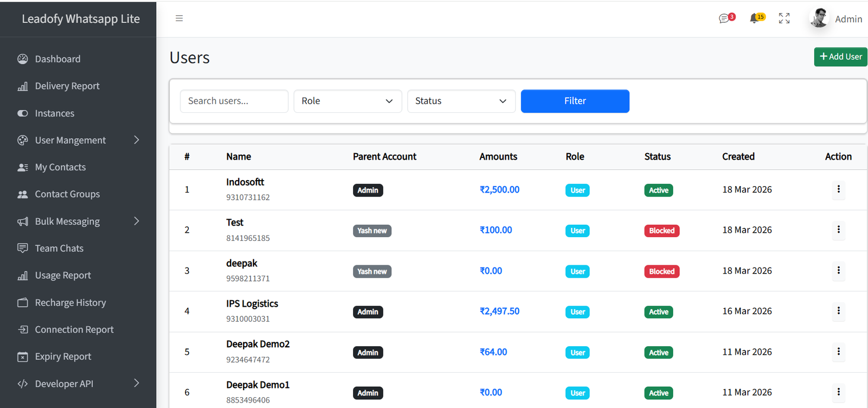This screenshot has height=408, width=868.
Task: Click the Developer API code icon
Action: click(x=22, y=384)
